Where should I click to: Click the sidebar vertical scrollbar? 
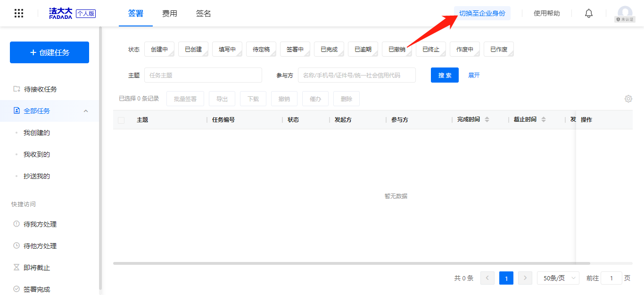(100, 158)
